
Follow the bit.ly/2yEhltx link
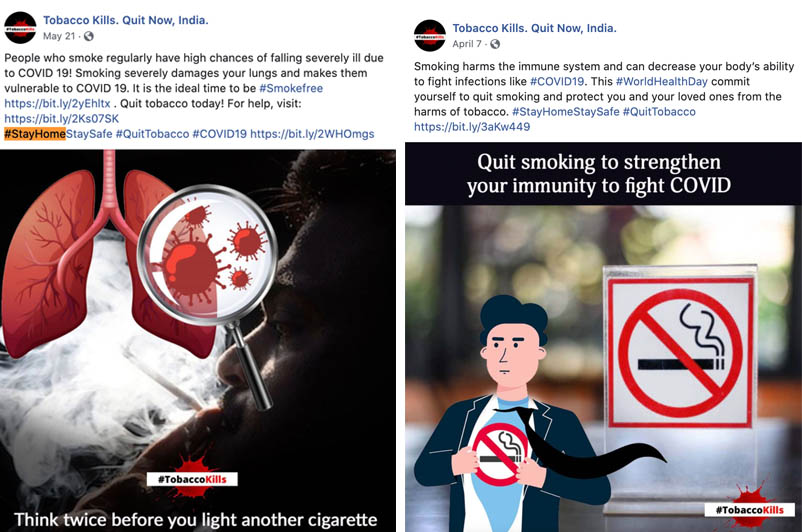[x=57, y=103]
